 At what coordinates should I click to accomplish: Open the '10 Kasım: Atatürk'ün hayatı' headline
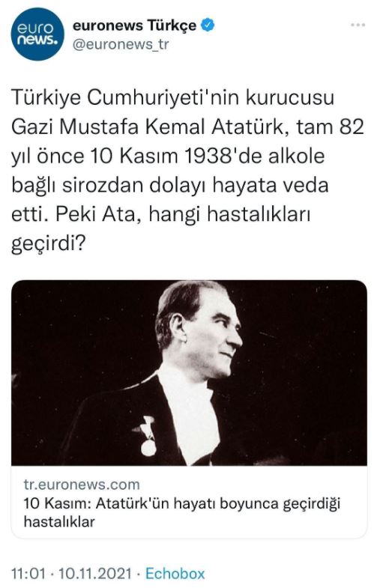pyautogui.click(x=182, y=503)
